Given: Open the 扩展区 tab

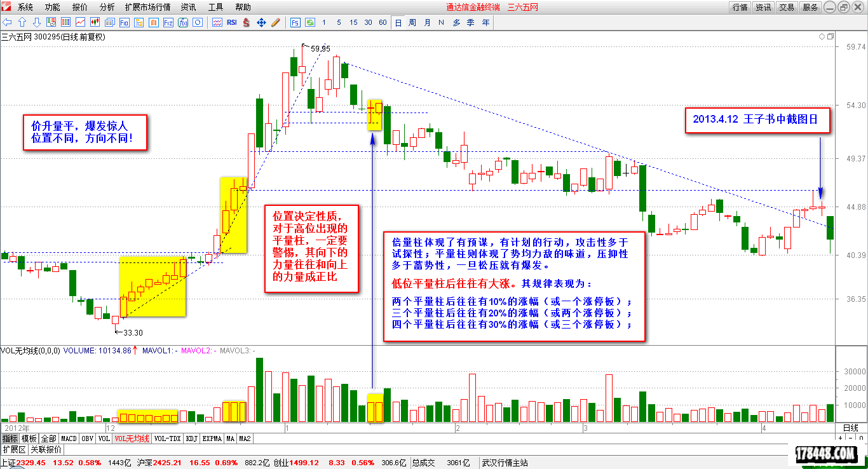Looking at the screenshot, I should [14, 449].
